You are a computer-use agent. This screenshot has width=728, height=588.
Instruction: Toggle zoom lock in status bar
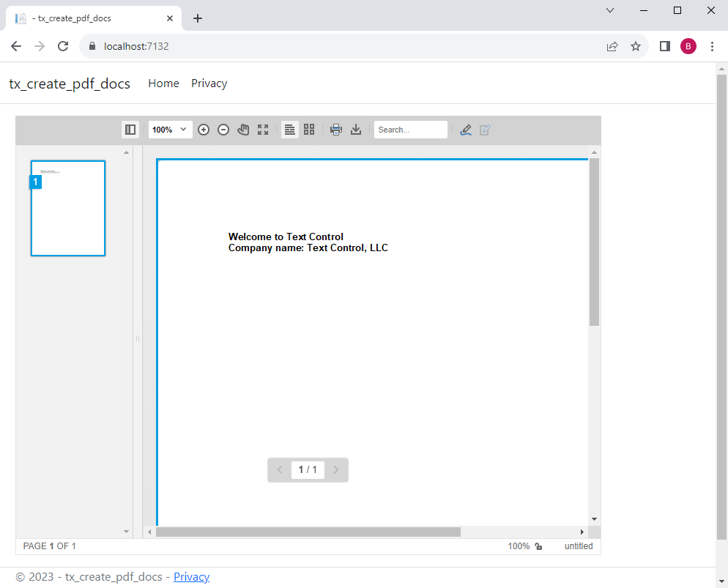(x=538, y=546)
